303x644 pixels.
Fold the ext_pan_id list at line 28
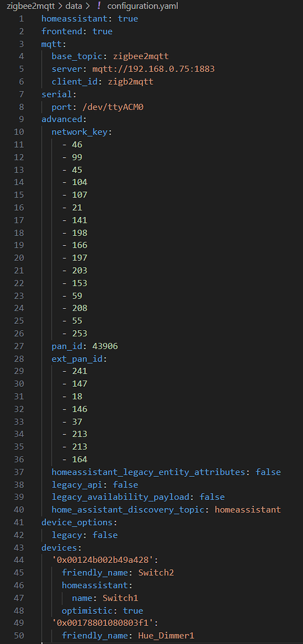click(x=79, y=358)
